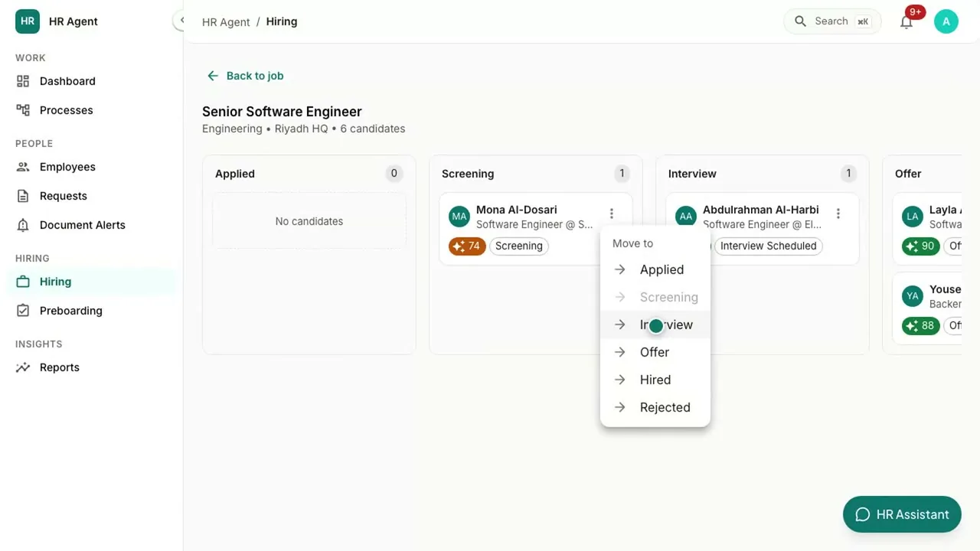Go back using Back to job link
The height and width of the screenshot is (551, 980).
tap(245, 76)
